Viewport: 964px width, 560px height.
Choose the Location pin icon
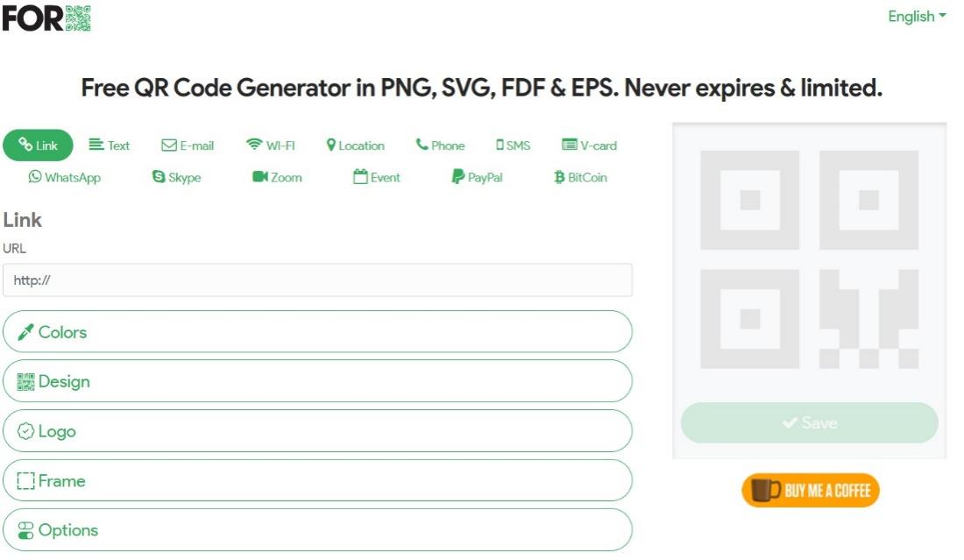pos(331,145)
